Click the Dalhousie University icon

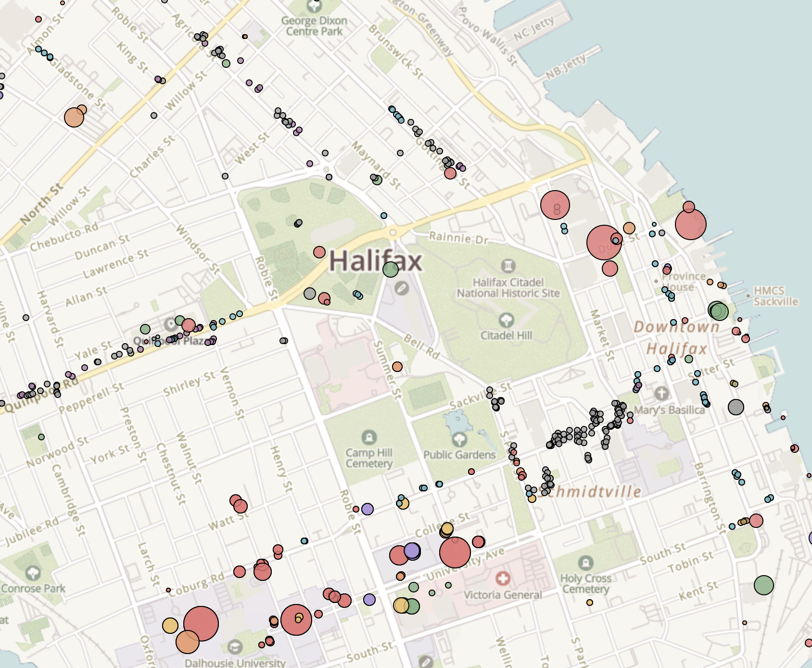tap(235, 647)
